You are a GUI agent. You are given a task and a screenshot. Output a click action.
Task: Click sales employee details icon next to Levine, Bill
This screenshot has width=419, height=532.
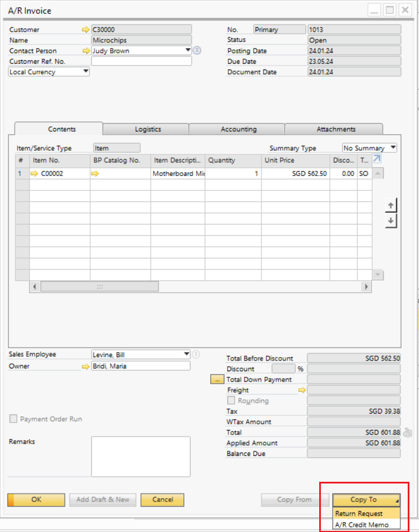pyautogui.click(x=196, y=354)
